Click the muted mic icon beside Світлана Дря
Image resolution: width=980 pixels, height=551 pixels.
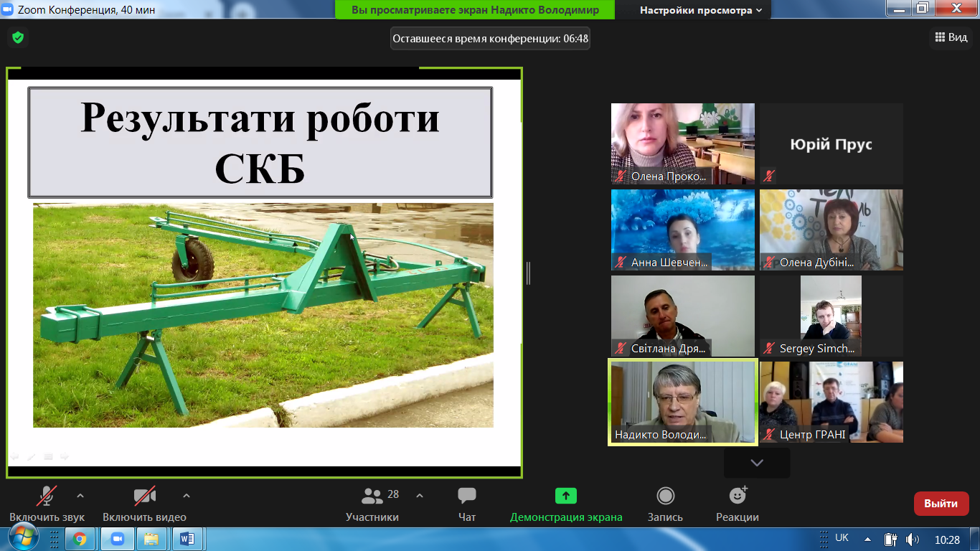[621, 348]
